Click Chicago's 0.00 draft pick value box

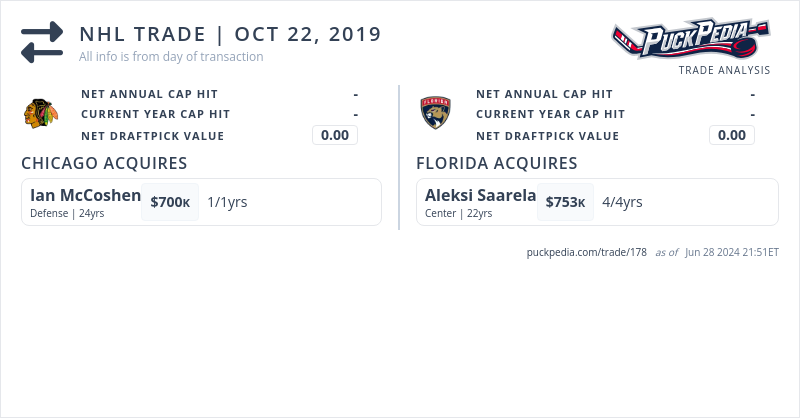pos(335,135)
